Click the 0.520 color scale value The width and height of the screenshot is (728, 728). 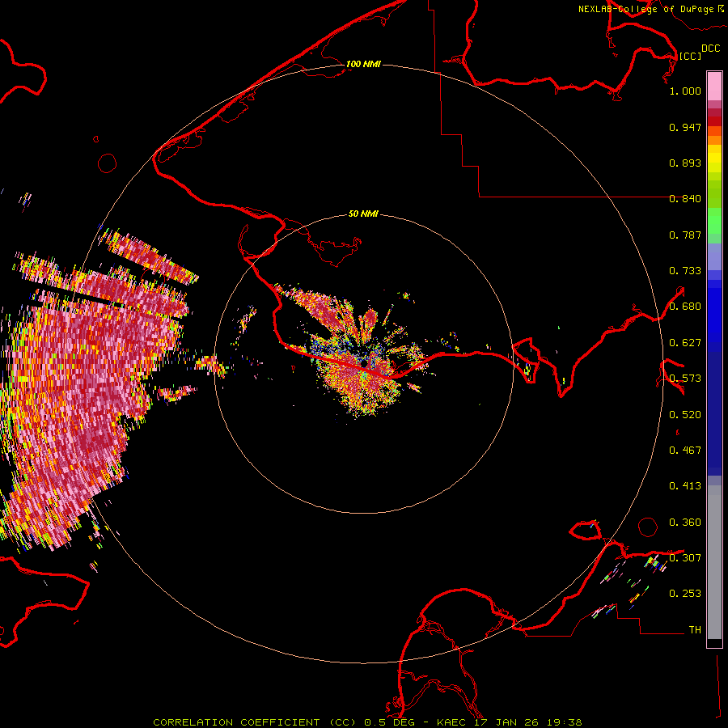pyautogui.click(x=685, y=415)
